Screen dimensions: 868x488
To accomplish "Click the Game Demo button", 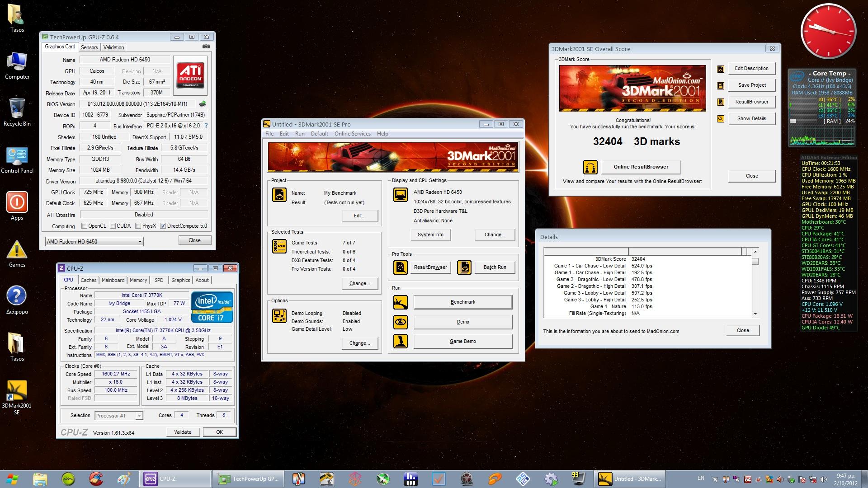I will pyautogui.click(x=463, y=342).
